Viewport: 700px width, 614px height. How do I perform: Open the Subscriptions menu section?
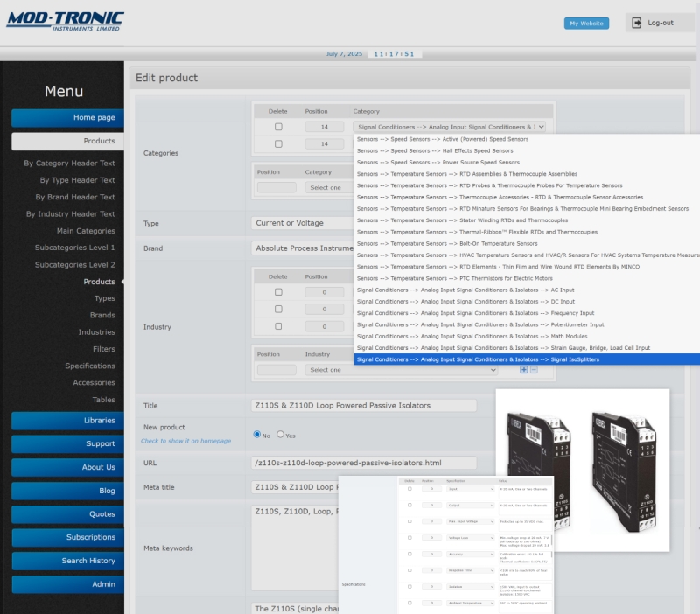coord(68,537)
